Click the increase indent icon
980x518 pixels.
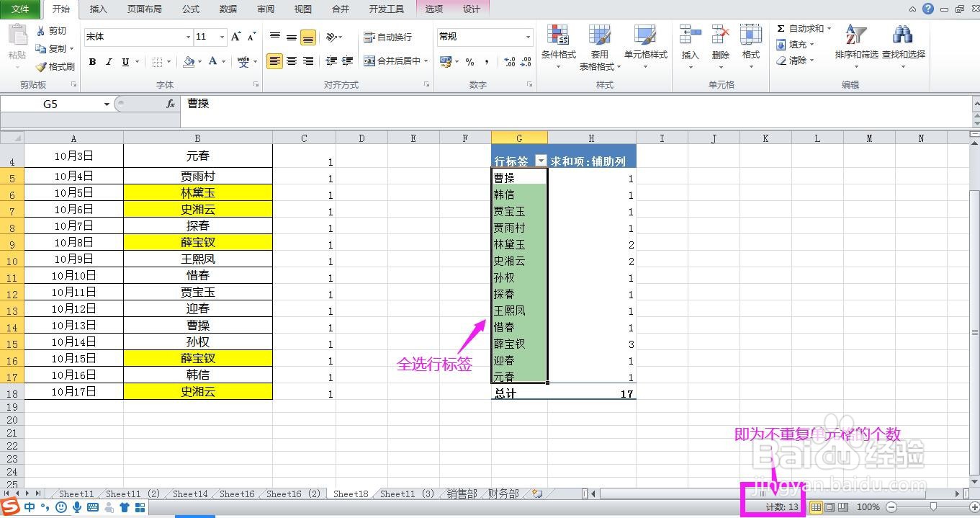[348, 61]
